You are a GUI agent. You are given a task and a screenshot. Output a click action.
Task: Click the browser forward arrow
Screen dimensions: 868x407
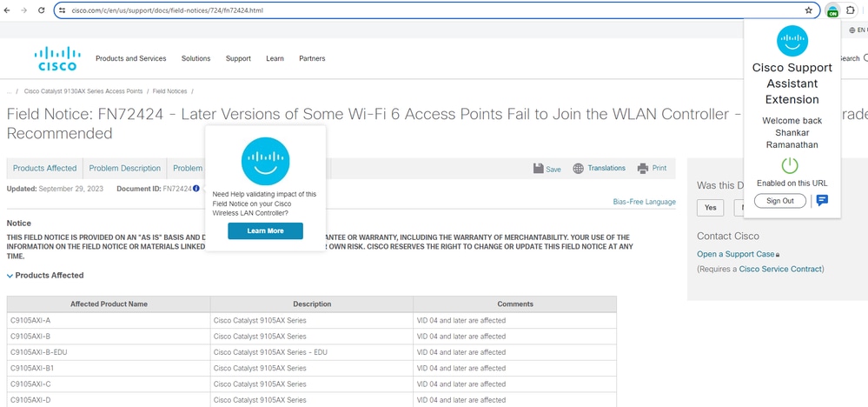coord(23,10)
